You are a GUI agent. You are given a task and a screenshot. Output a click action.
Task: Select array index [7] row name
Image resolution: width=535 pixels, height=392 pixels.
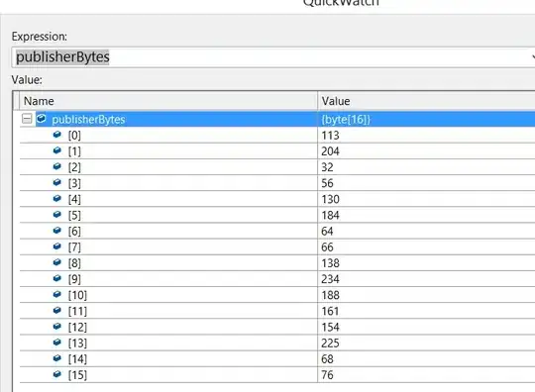[74, 247]
